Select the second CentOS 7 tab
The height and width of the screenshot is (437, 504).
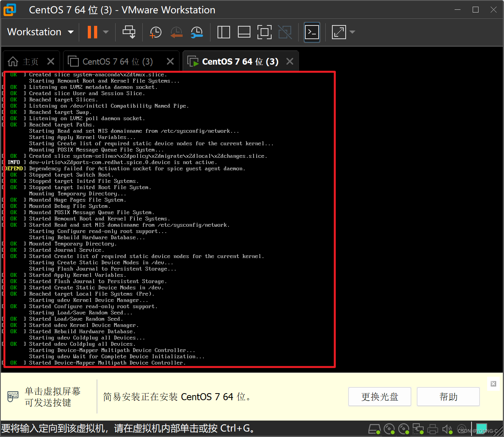point(118,61)
